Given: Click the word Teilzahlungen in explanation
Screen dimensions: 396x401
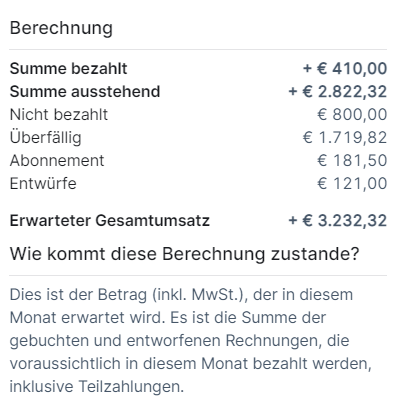Looking at the screenshot, I should point(131,387).
